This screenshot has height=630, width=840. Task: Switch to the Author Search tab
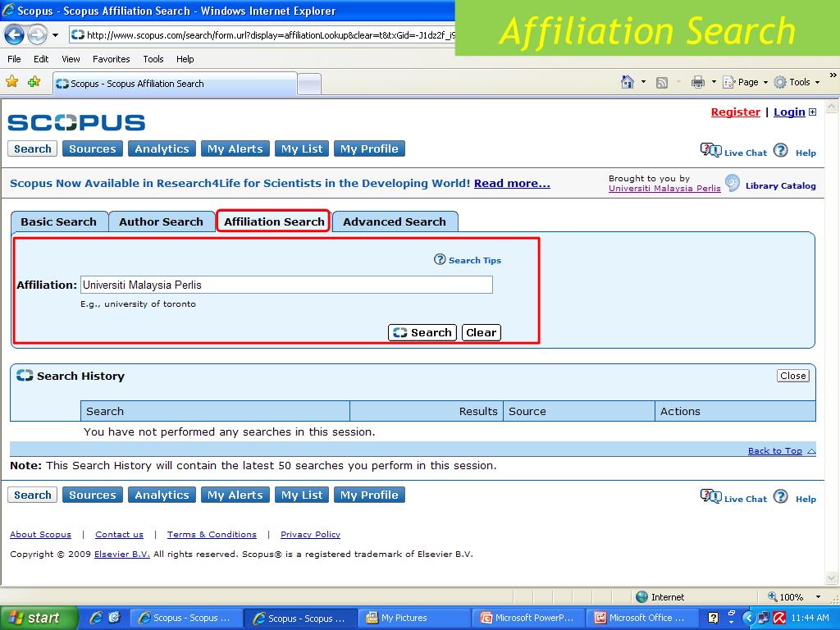pos(162,221)
